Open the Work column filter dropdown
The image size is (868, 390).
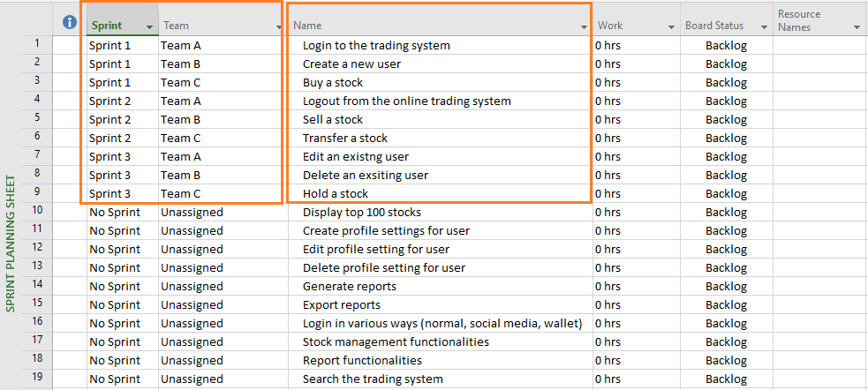pos(671,26)
